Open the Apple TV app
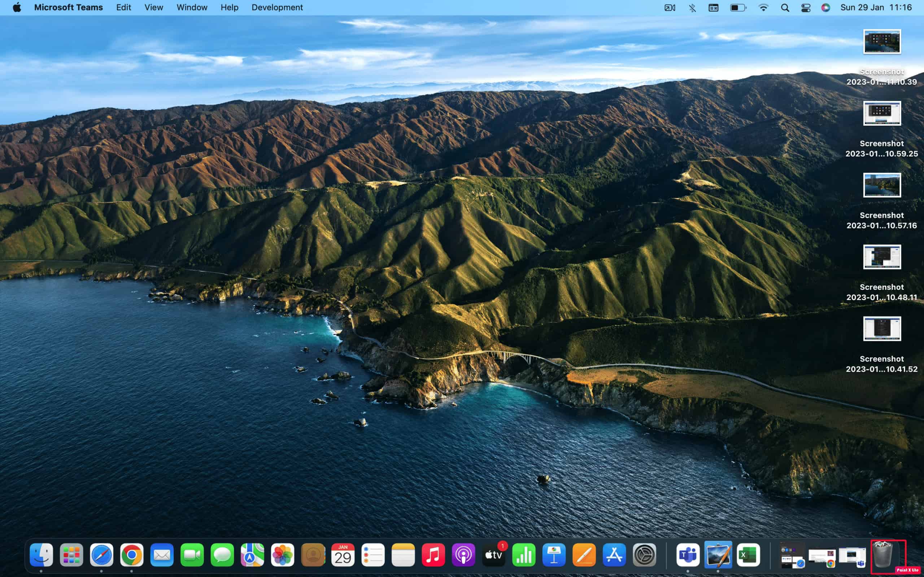The height and width of the screenshot is (577, 924). (494, 555)
